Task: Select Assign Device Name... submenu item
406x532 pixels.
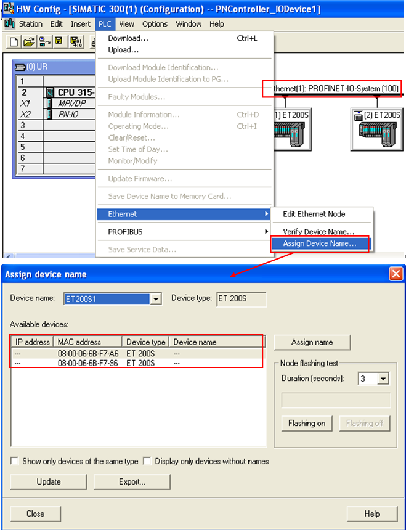Action: click(321, 243)
